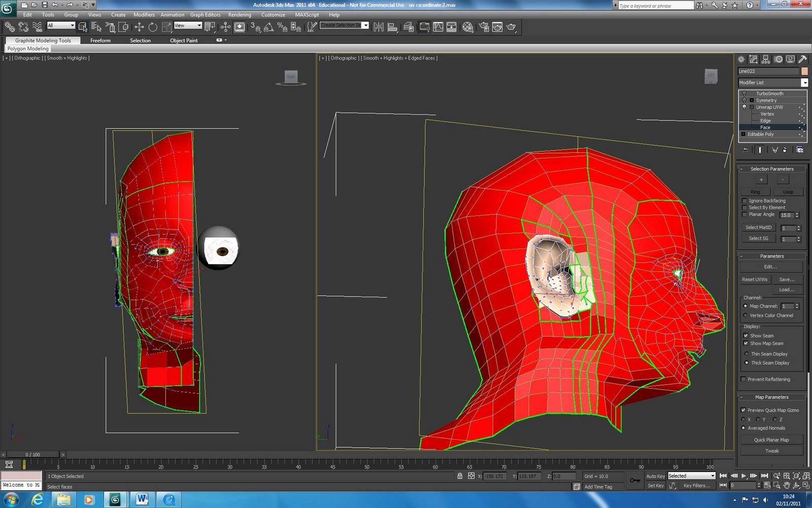Open the Rendering menu
The height and width of the screenshot is (508, 812).
tap(240, 15)
